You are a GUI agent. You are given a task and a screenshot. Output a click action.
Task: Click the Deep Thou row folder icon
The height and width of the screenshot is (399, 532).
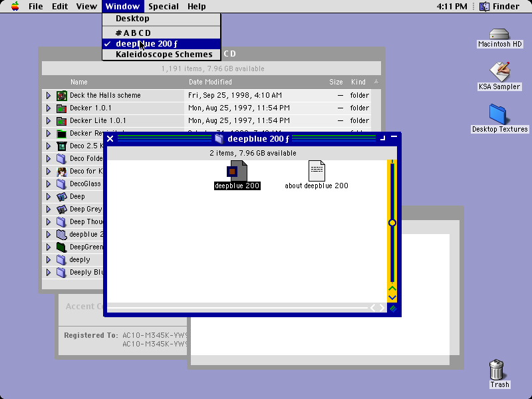click(61, 222)
